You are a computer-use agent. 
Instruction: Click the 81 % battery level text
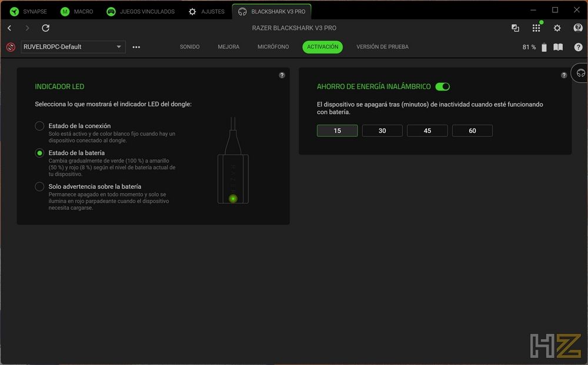[x=529, y=47]
